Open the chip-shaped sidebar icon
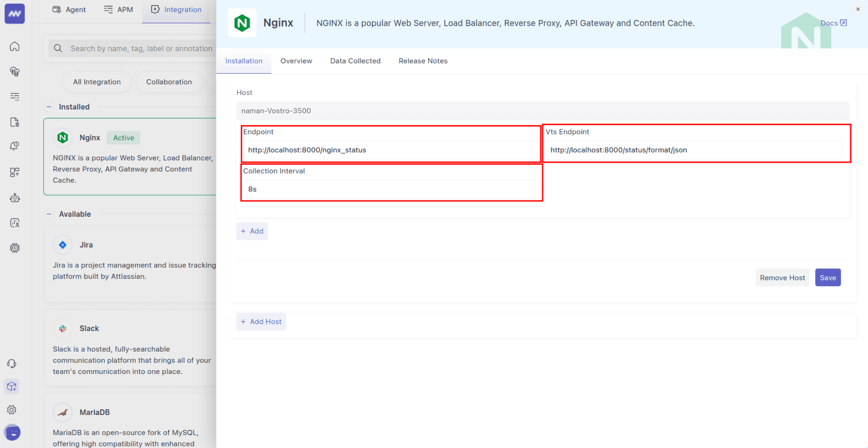 15,248
